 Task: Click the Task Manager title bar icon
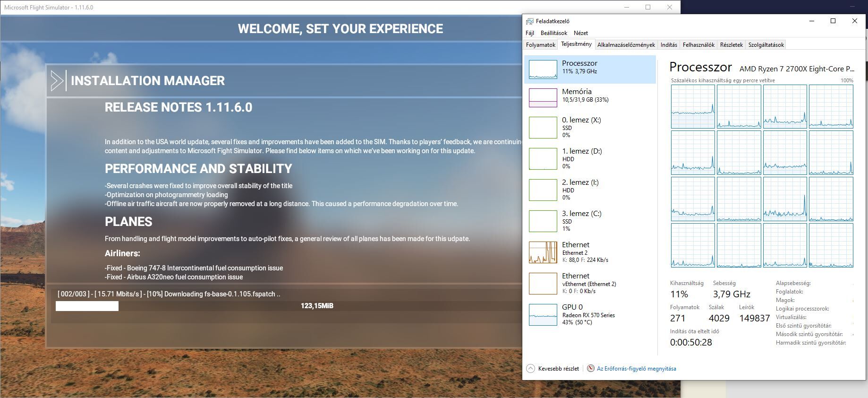click(530, 21)
